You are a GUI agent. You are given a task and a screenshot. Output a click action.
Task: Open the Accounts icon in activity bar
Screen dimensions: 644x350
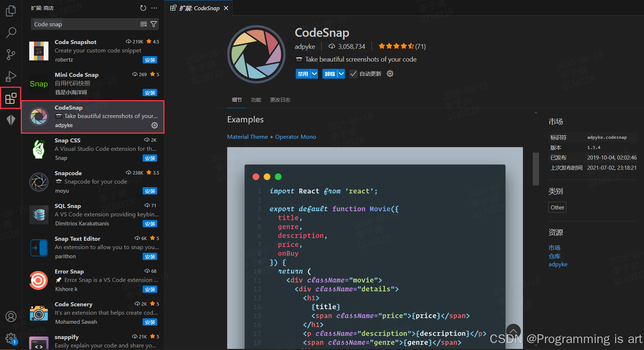[11, 316]
